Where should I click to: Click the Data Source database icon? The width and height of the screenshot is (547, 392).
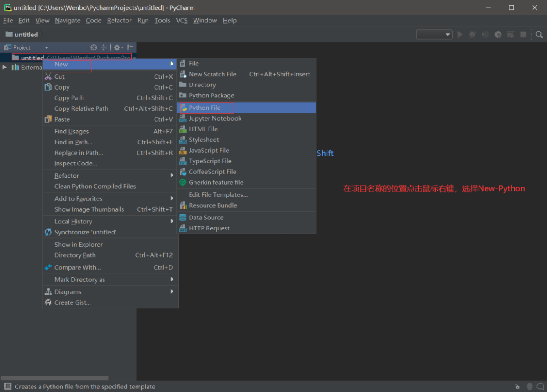tap(183, 218)
